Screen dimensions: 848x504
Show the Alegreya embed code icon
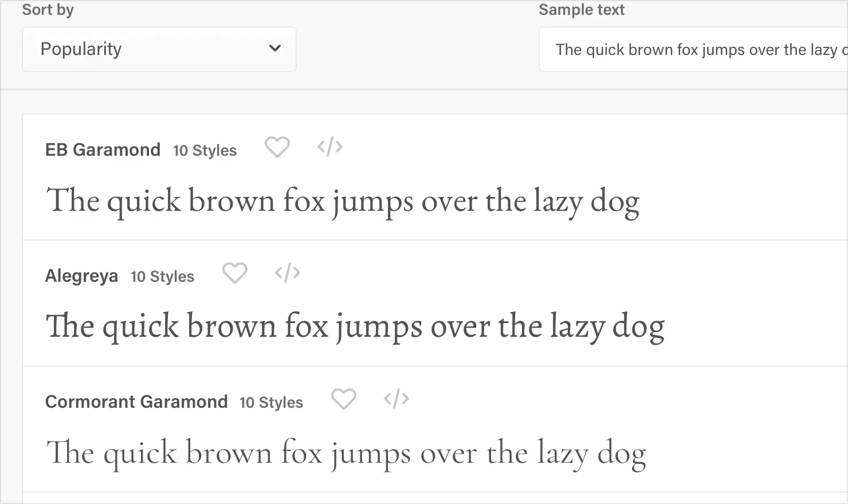click(288, 273)
